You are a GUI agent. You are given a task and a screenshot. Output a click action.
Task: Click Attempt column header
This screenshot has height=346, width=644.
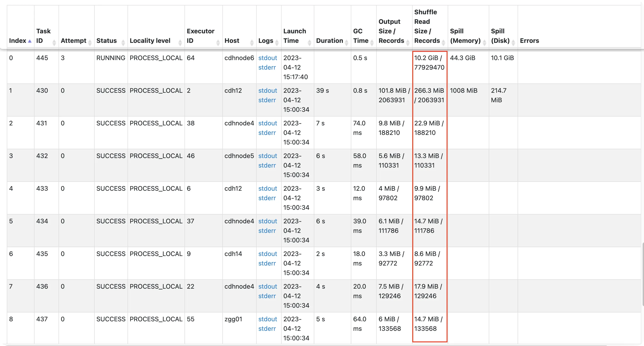coord(74,41)
